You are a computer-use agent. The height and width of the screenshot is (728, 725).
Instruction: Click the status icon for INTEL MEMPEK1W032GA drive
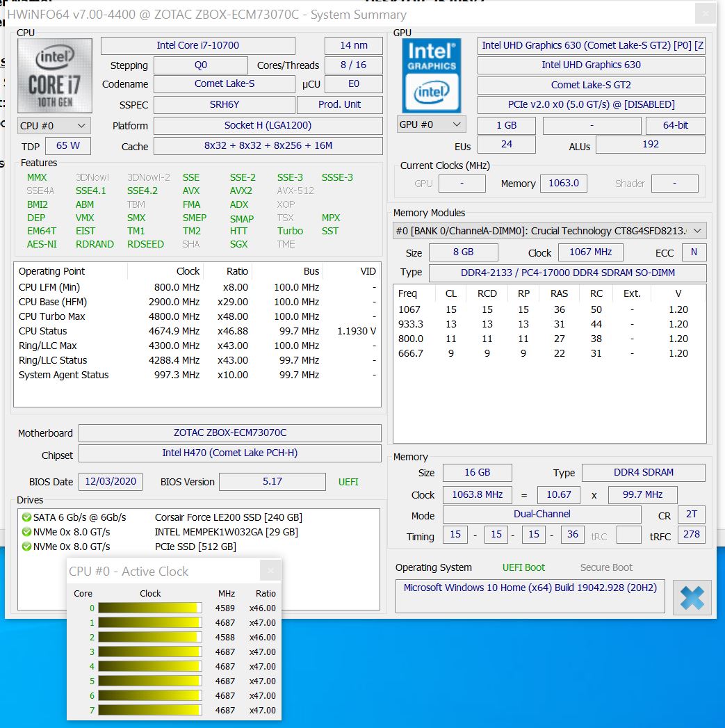[26, 532]
